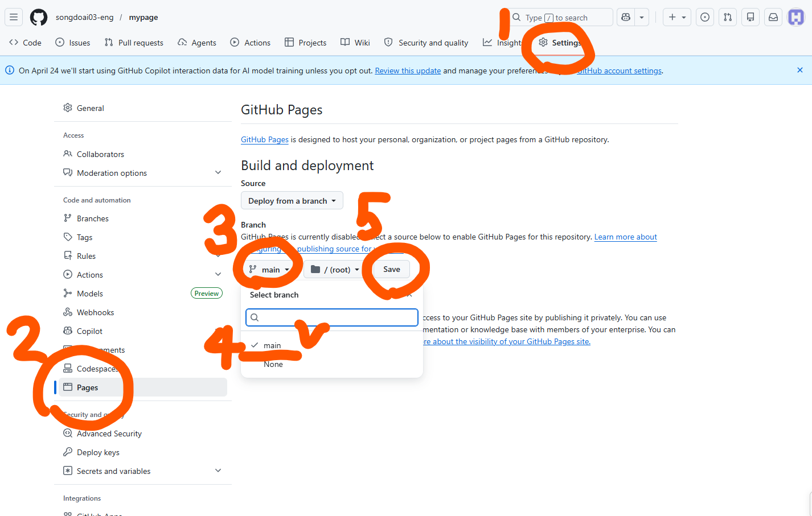Open Codespaces settings in sidebar
This screenshot has height=516, width=812.
tap(143, 369)
